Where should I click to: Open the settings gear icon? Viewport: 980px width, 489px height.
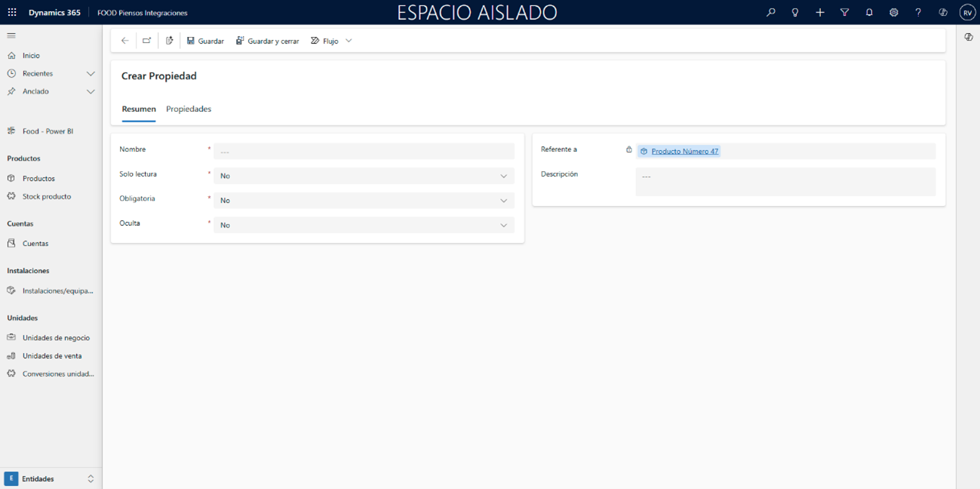pyautogui.click(x=893, y=13)
